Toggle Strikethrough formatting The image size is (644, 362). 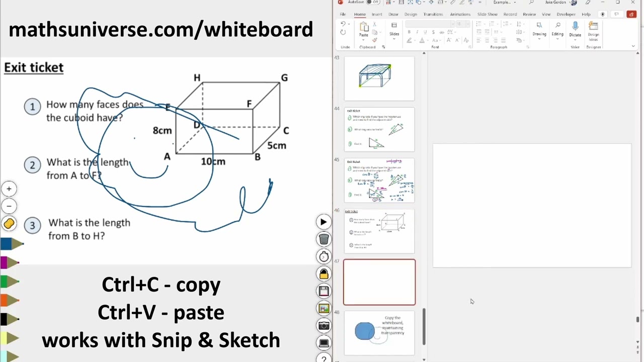click(442, 32)
